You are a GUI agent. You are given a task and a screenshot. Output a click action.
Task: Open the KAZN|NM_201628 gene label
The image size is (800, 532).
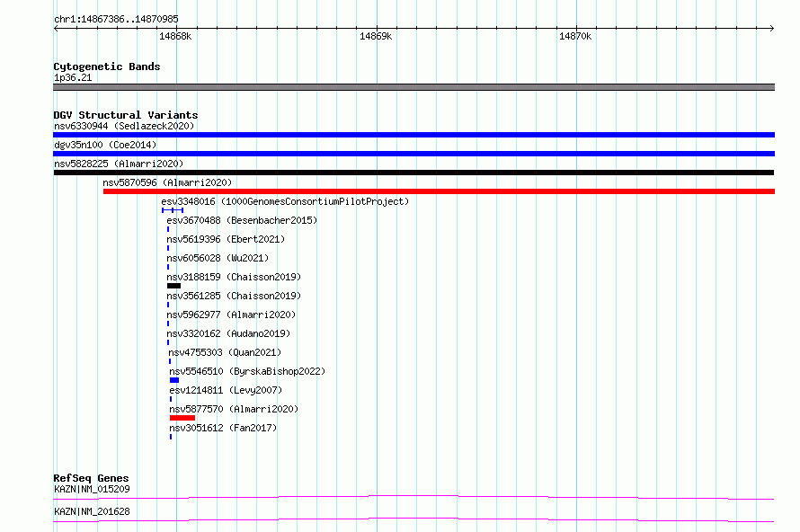(92, 511)
